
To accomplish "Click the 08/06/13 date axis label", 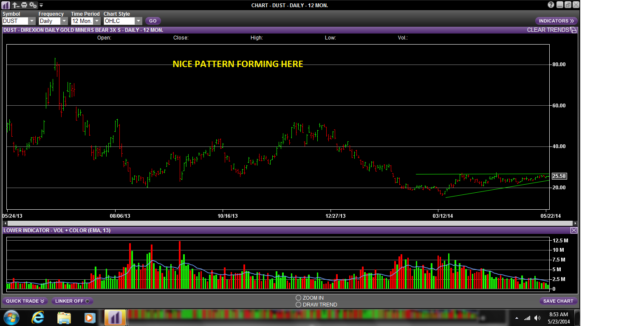I will [119, 216].
